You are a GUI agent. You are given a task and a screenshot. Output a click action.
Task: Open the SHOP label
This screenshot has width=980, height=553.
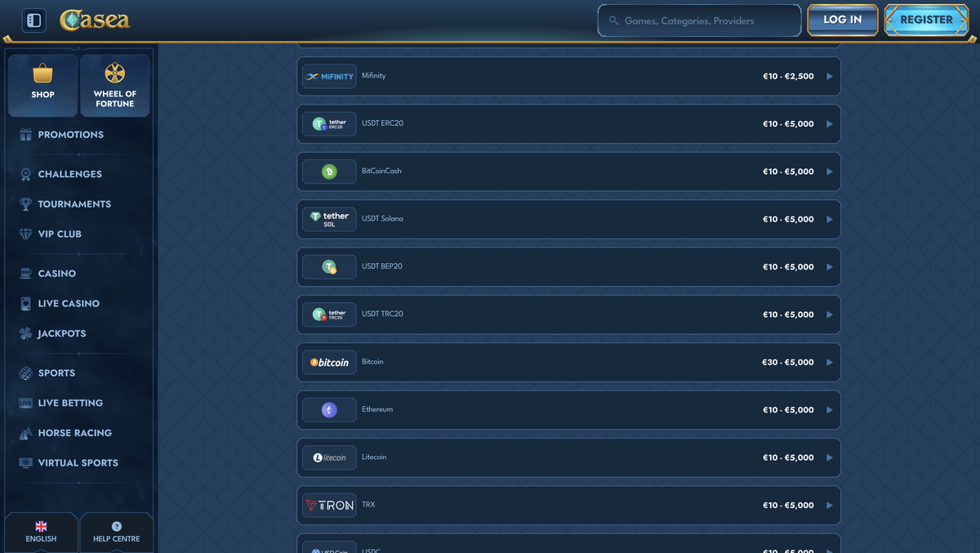pos(42,95)
